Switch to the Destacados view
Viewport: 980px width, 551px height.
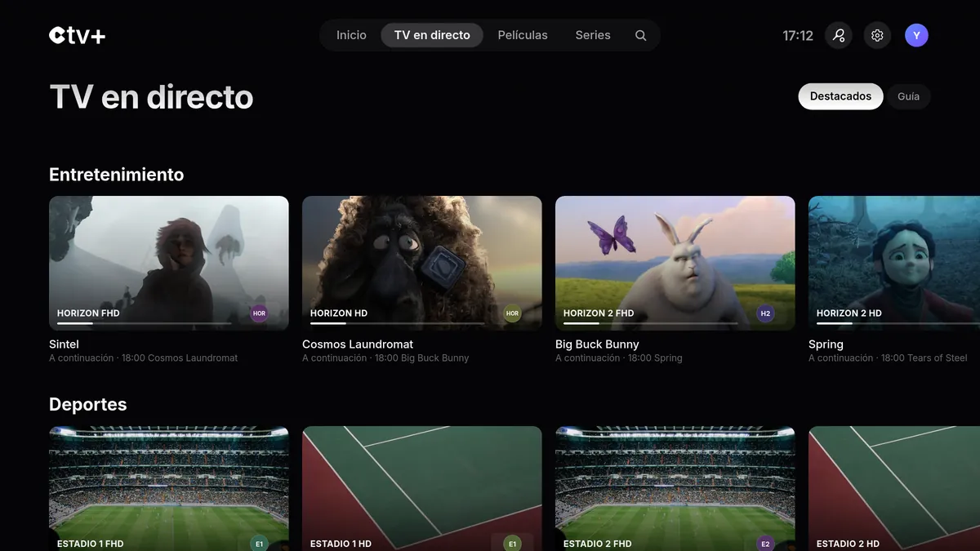click(840, 96)
